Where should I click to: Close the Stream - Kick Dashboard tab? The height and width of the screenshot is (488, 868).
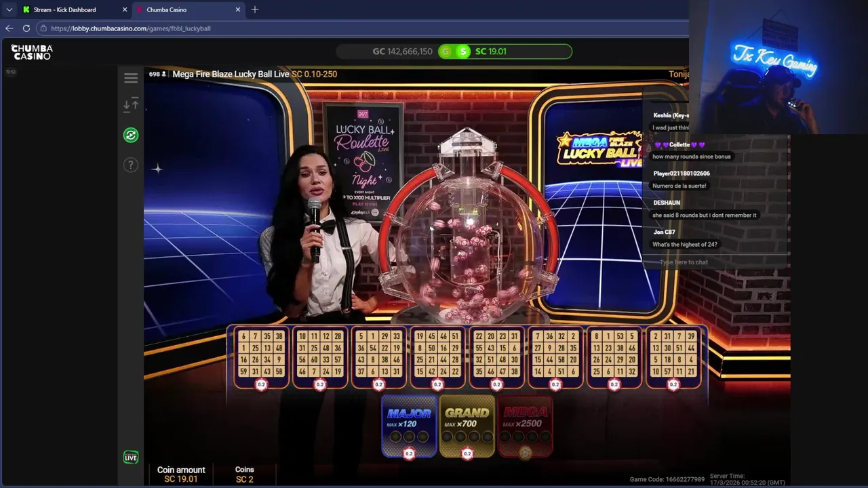(x=125, y=9)
